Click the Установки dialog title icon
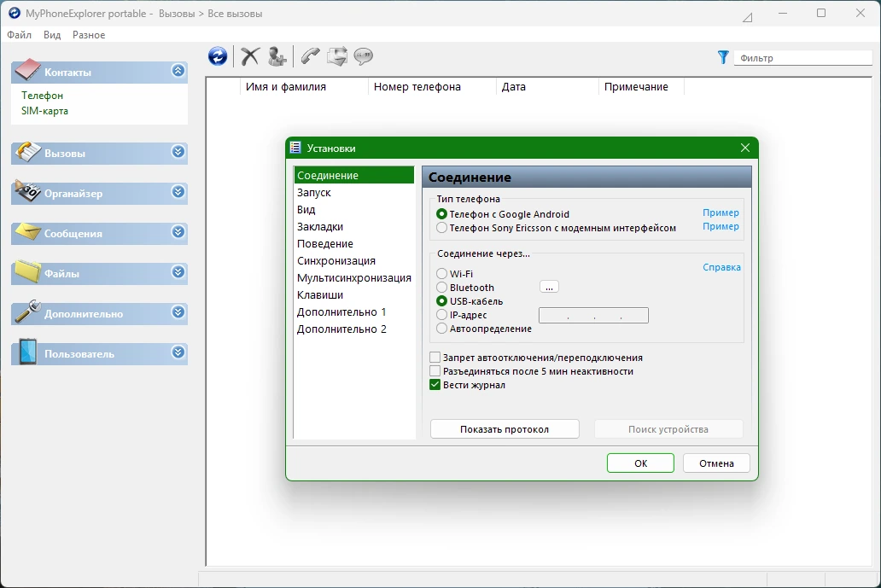Screen dimensions: 881x588 click(295, 148)
